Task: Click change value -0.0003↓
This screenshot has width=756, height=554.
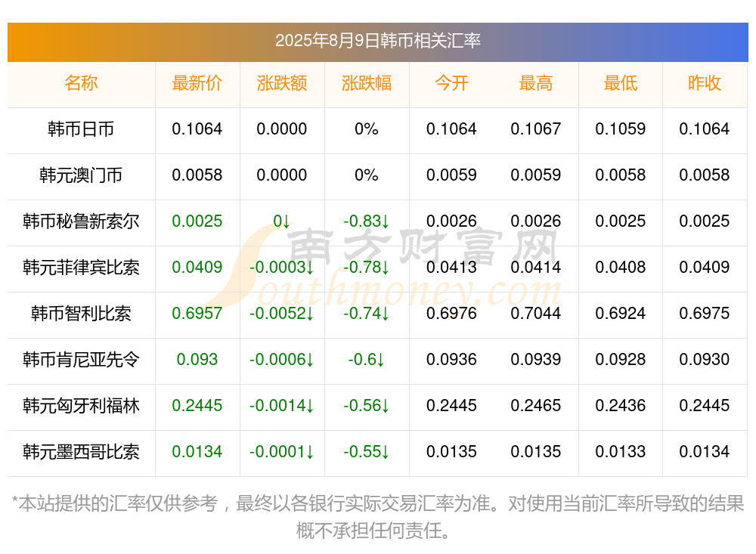Action: pyautogui.click(x=281, y=267)
